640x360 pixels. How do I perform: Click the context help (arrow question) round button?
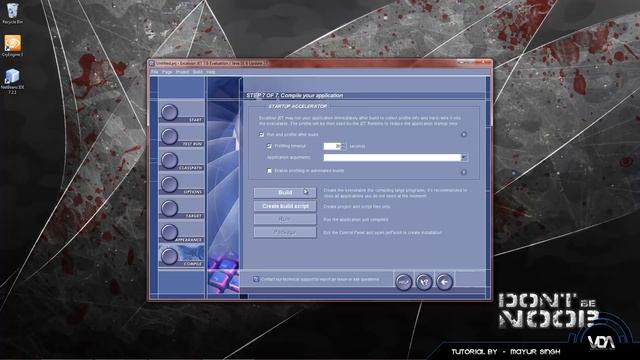click(424, 282)
